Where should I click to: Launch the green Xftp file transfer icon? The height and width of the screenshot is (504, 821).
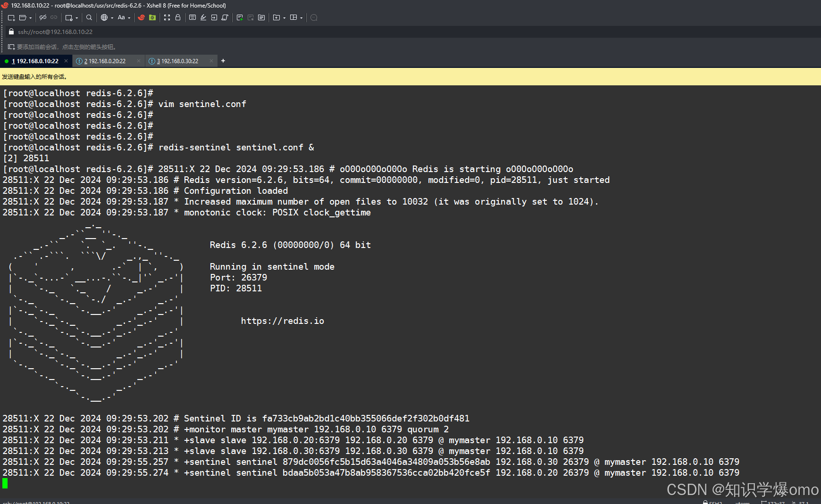point(152,17)
